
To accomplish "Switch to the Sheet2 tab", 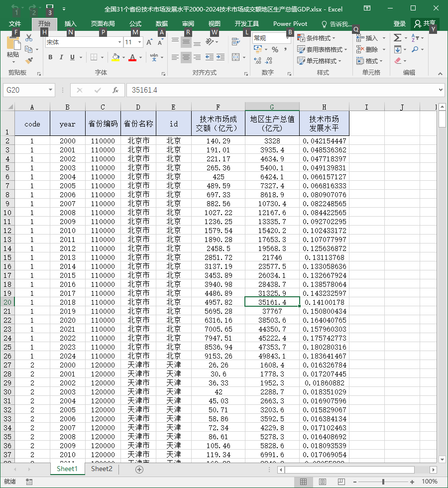I will [x=102, y=469].
